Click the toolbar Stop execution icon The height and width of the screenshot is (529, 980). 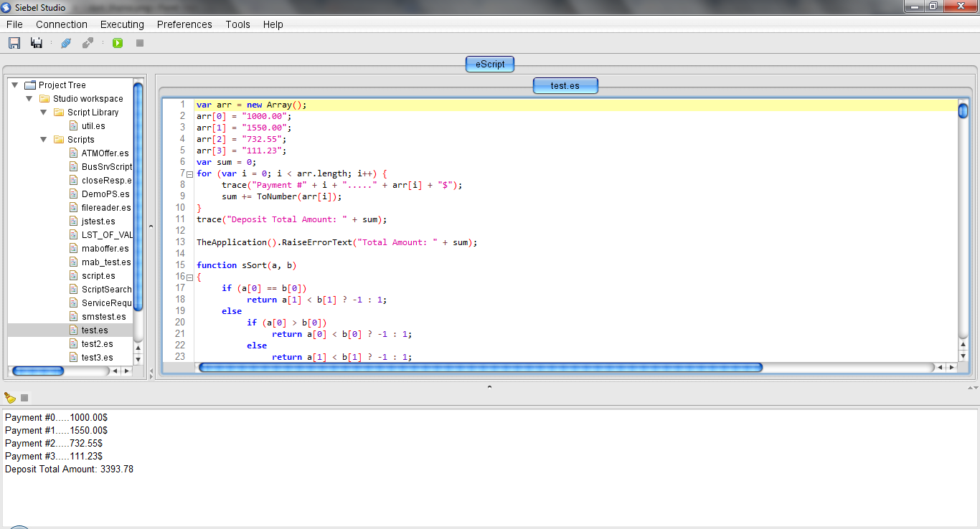coord(140,43)
